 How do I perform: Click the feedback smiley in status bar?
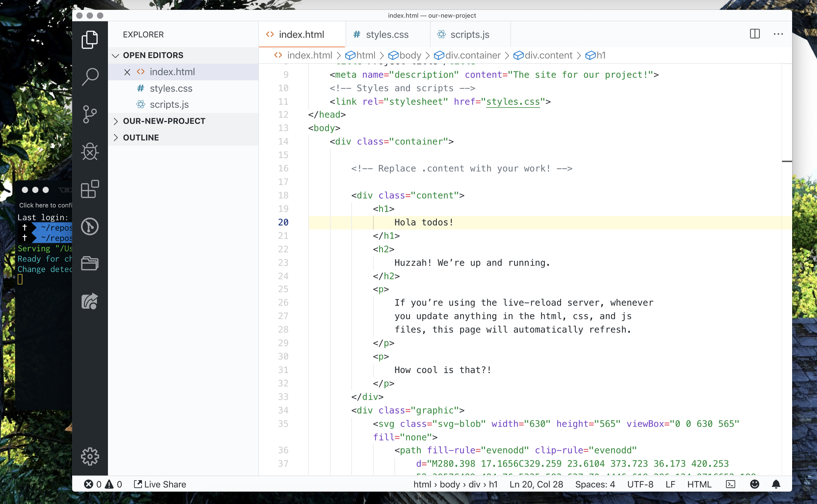click(x=755, y=484)
